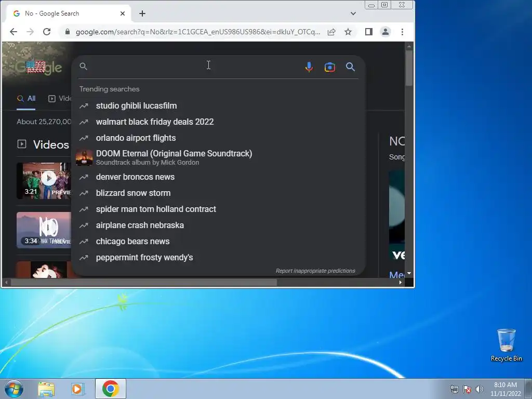The image size is (532, 399).
Task: Choose suggestion airplane crash nebraska
Action: pos(218,225)
